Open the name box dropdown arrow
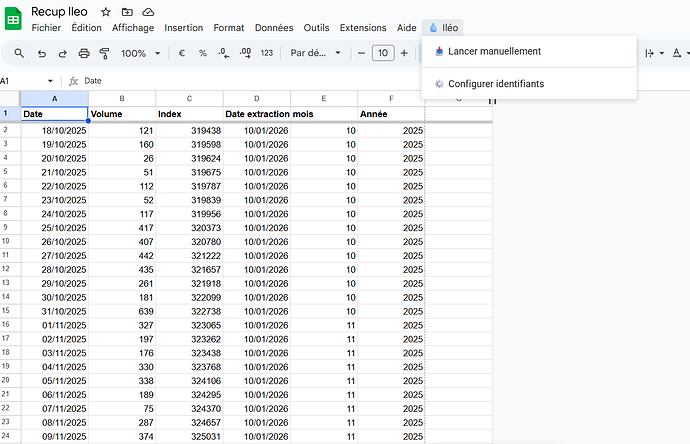 [51, 80]
